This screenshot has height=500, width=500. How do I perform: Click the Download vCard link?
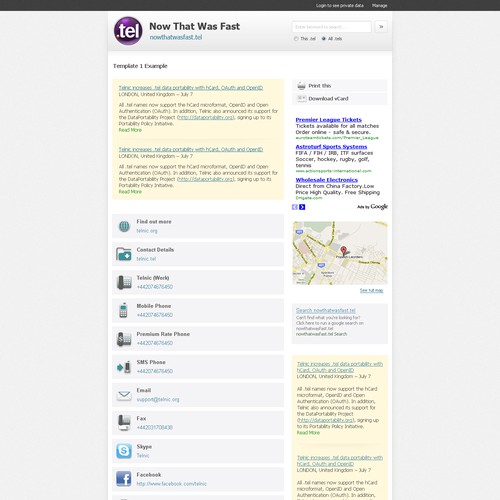[328, 99]
